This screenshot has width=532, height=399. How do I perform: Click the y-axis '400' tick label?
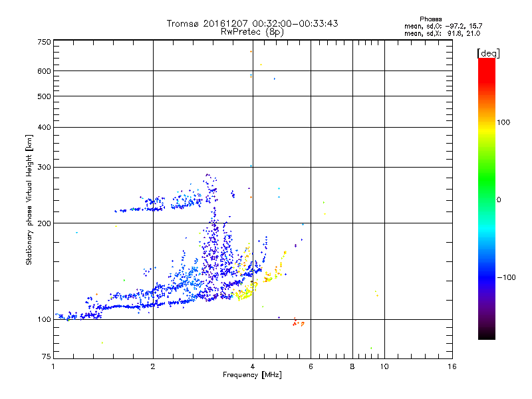44,127
